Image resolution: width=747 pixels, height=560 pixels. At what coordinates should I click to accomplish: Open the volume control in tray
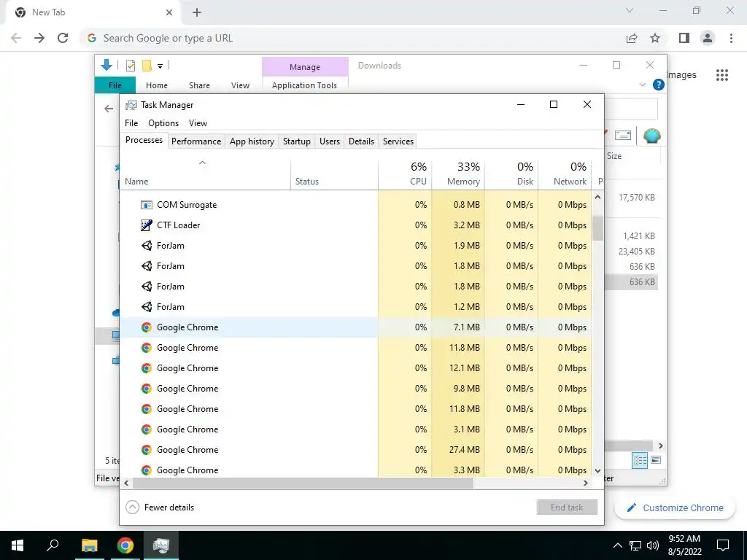click(653, 545)
